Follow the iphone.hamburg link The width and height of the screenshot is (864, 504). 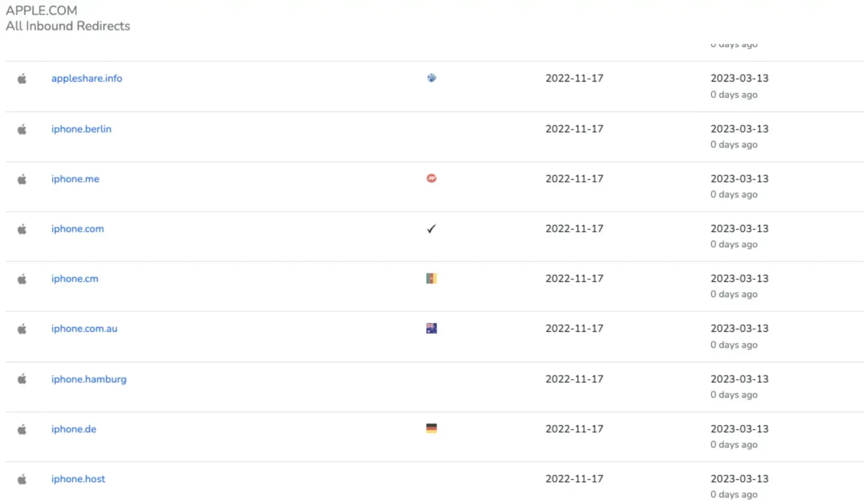click(x=89, y=379)
